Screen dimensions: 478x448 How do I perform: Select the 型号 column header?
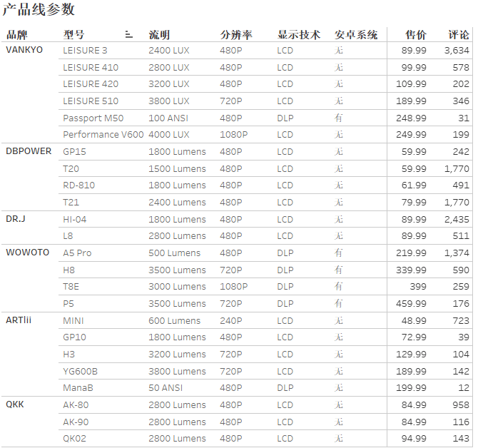pos(73,35)
